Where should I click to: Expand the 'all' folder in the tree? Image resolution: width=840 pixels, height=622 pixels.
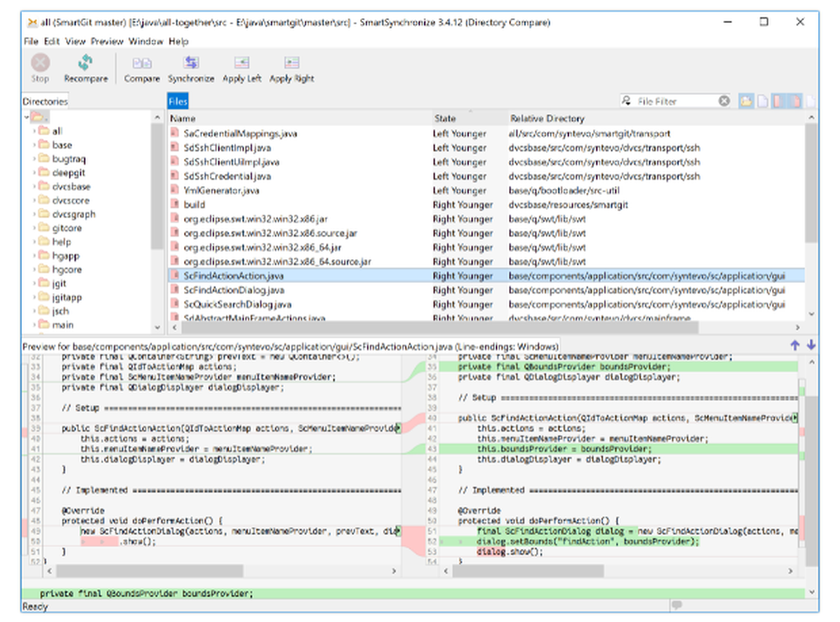(34, 131)
